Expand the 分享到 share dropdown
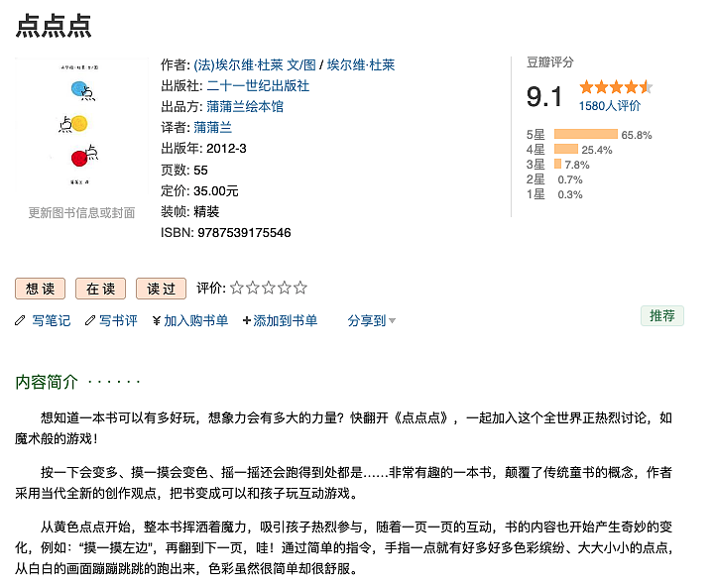The width and height of the screenshot is (713, 588). point(372,320)
